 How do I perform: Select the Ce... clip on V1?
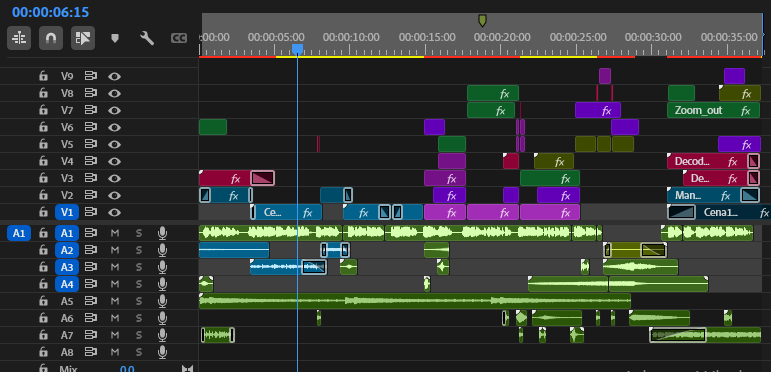[286, 212]
